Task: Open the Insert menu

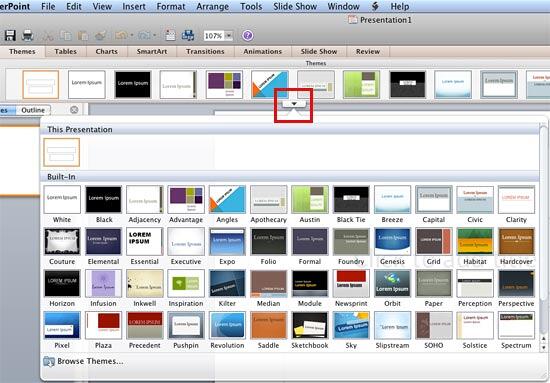Action: [x=134, y=6]
